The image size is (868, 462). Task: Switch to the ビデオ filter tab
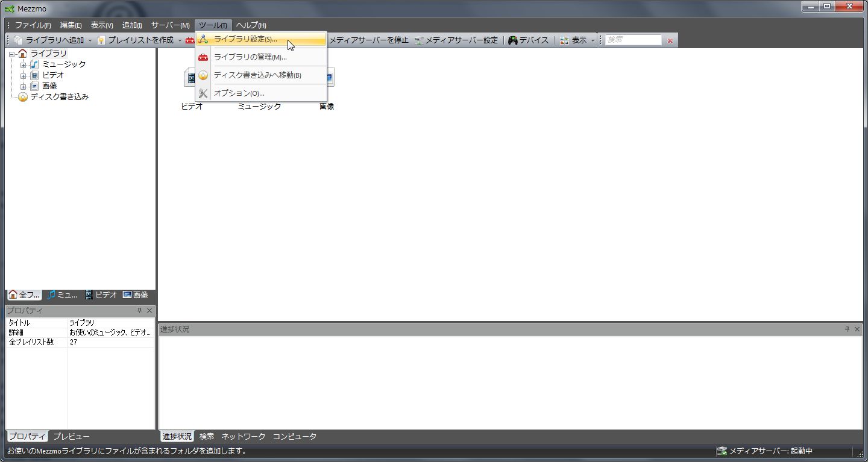tap(101, 295)
